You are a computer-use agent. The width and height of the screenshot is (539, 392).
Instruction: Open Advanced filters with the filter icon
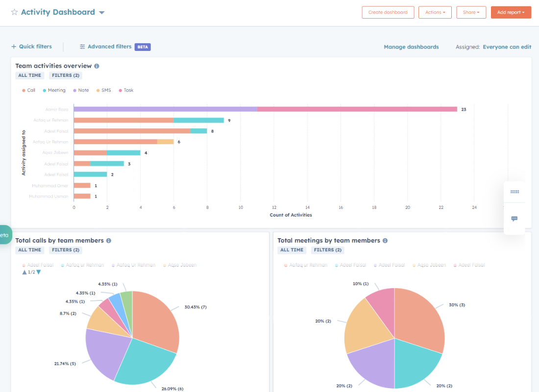82,46
